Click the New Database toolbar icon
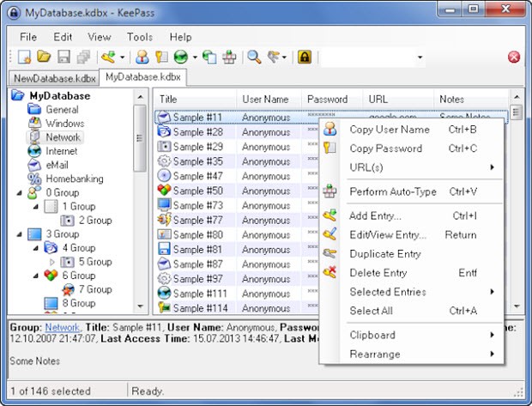This screenshot has height=406, width=532. click(24, 57)
